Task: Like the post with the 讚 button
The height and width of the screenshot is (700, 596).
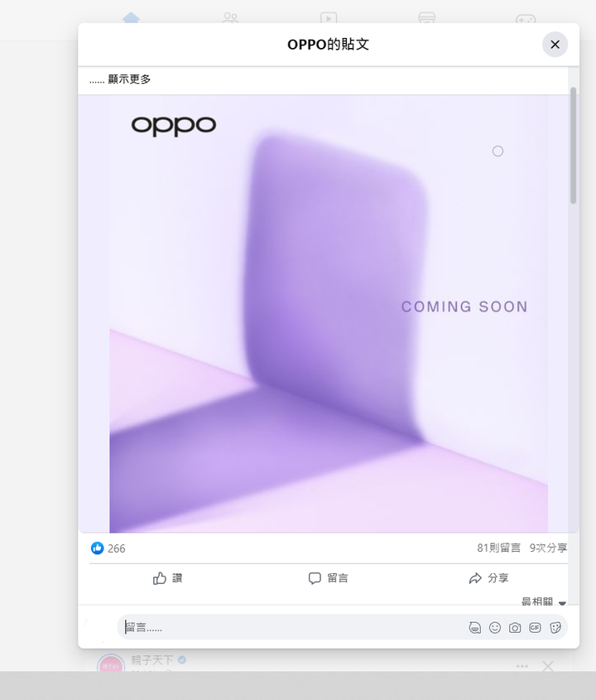Action: 168,578
